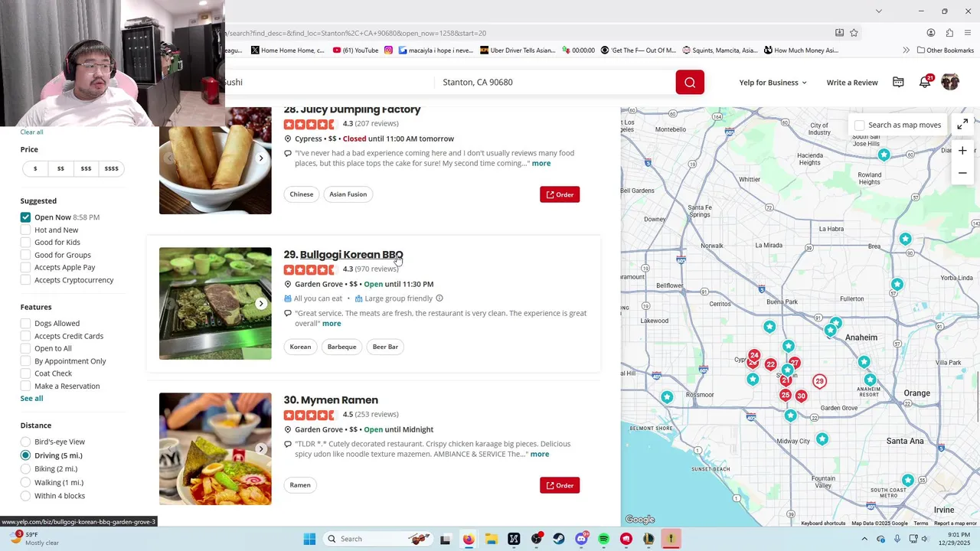Click the Korean category tag

tap(300, 347)
